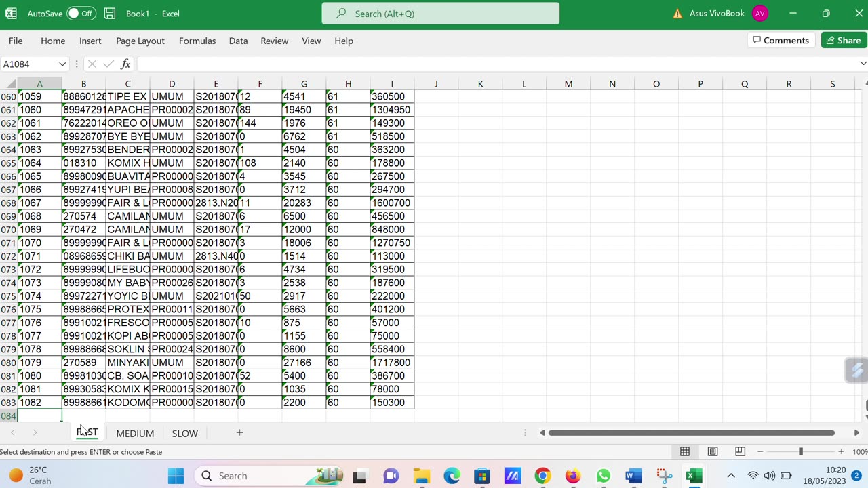Click the search box in title bar
Image resolution: width=868 pixels, height=488 pixels.
click(441, 14)
